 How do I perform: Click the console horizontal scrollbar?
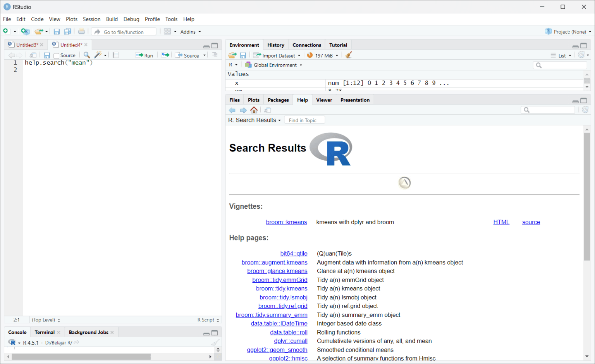click(81, 357)
